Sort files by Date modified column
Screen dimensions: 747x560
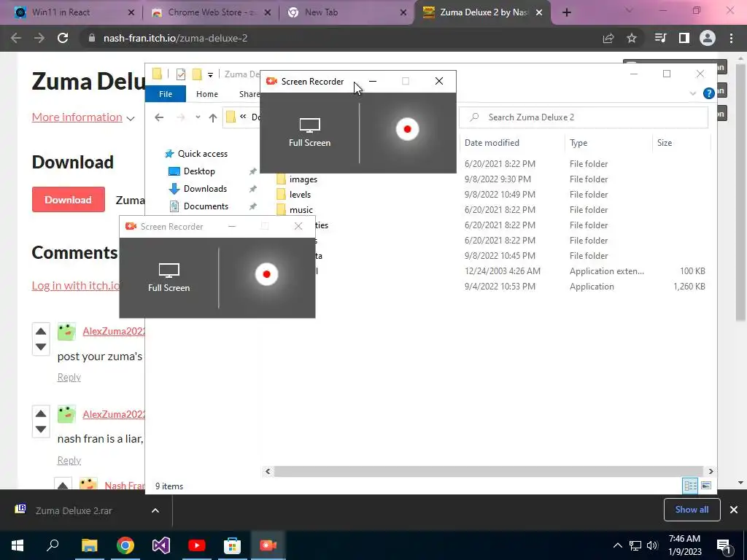[492, 142]
